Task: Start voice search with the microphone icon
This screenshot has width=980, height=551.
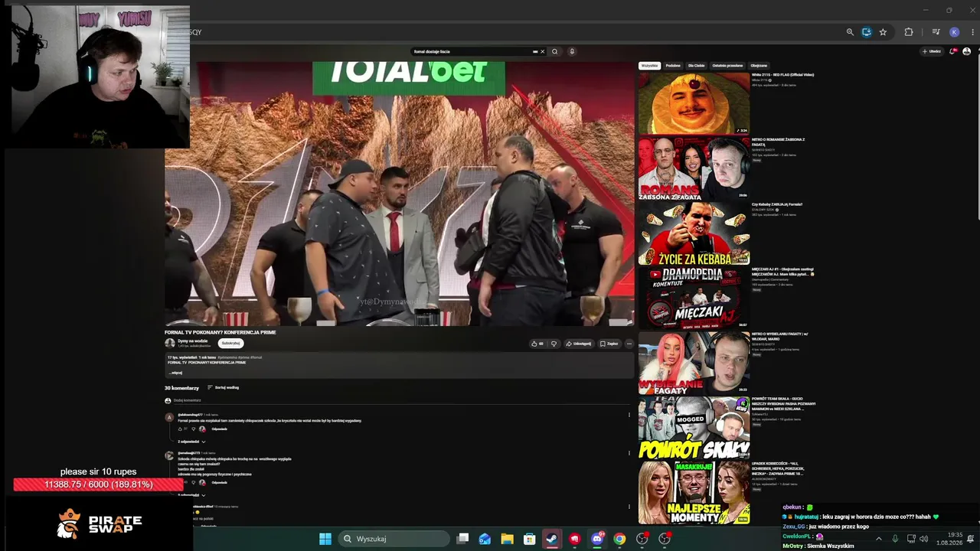Action: click(x=571, y=52)
